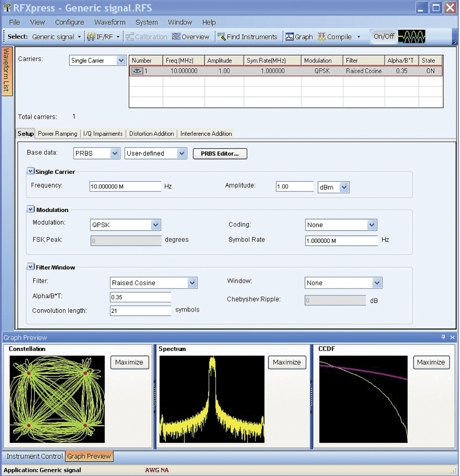Switch to the I/Q Impairments tab
Viewport: 460px width, 476px height.
click(x=103, y=134)
